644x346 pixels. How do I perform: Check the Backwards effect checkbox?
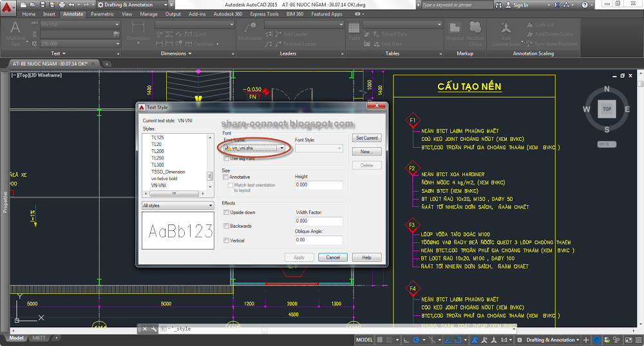[226, 226]
